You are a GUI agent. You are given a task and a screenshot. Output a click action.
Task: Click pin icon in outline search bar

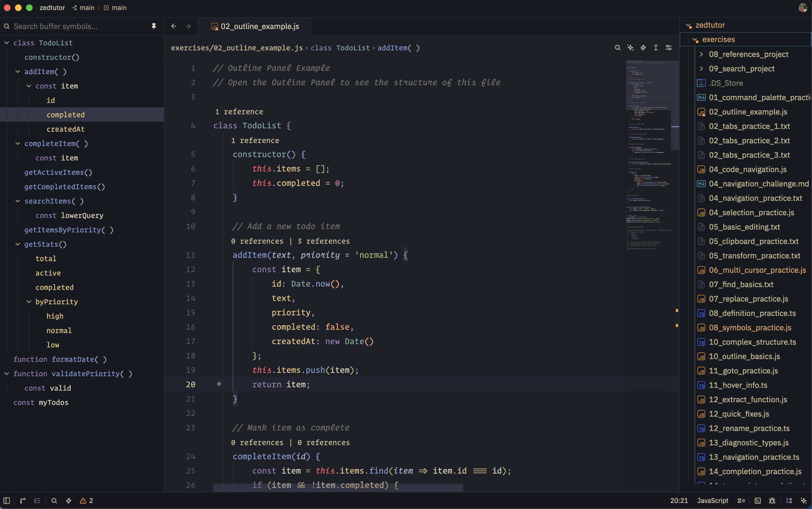(154, 26)
